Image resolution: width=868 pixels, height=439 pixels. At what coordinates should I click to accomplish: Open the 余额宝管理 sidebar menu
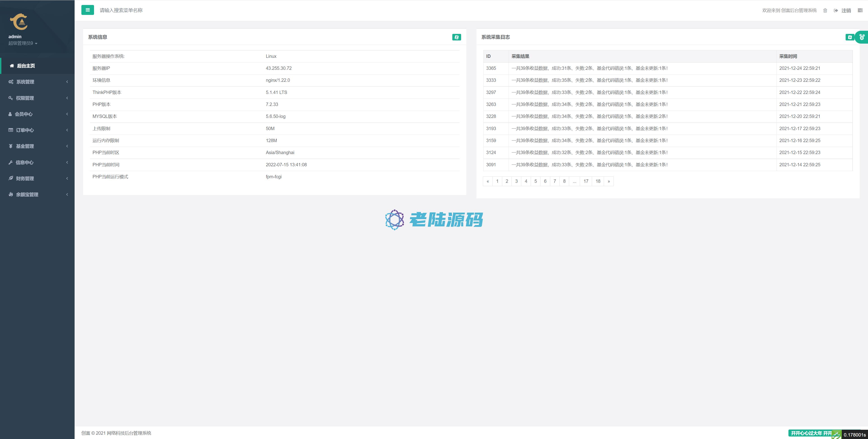(27, 194)
